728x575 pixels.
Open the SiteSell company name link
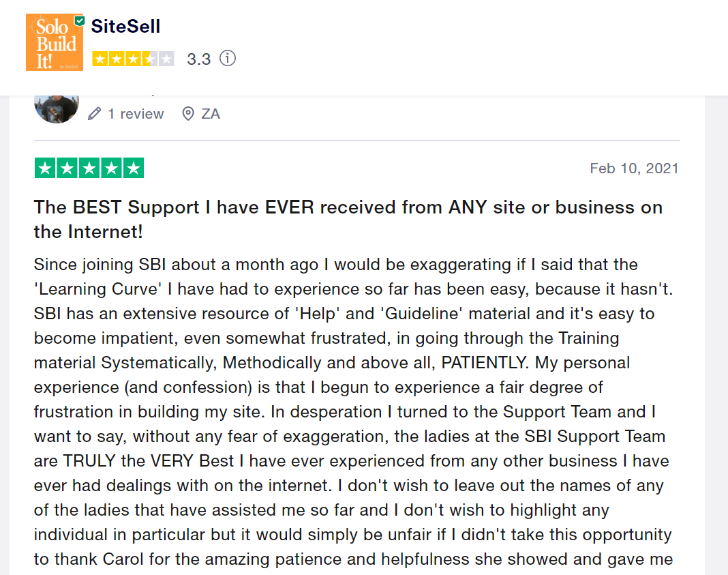coord(125,26)
